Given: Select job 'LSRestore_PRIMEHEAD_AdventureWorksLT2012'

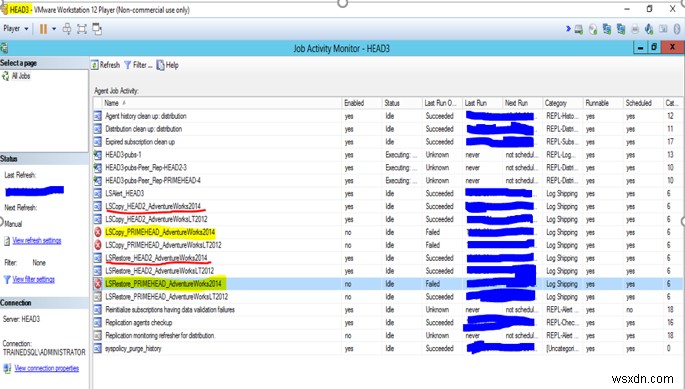Looking at the screenshot, I should point(166,297).
